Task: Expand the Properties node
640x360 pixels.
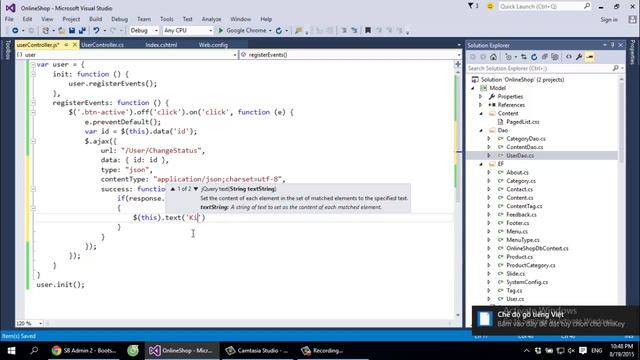Action: tap(481, 97)
